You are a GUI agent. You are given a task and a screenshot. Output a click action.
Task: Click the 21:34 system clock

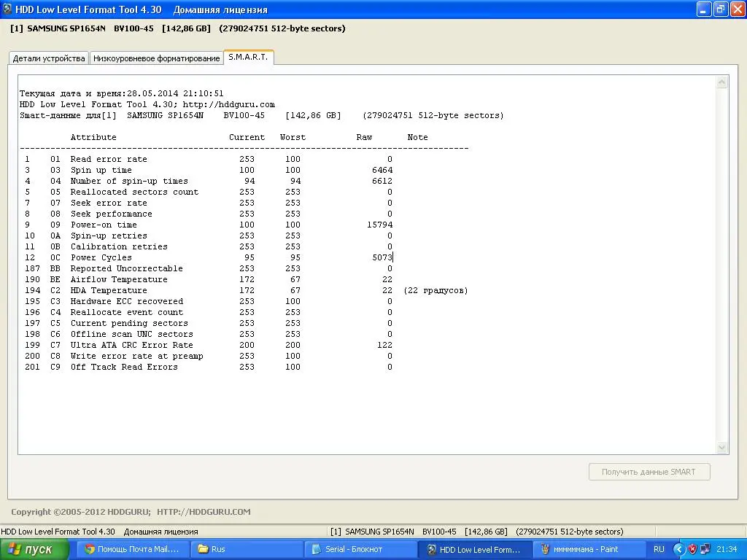click(727, 549)
